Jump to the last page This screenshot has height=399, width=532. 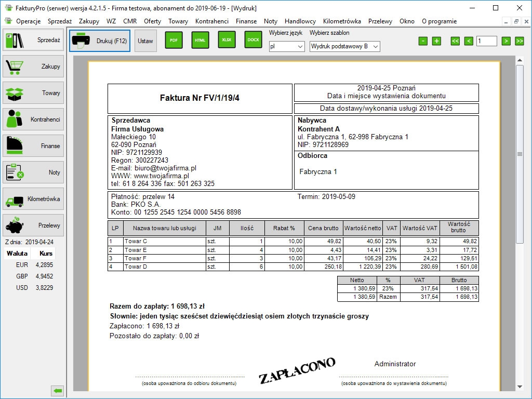(x=519, y=41)
